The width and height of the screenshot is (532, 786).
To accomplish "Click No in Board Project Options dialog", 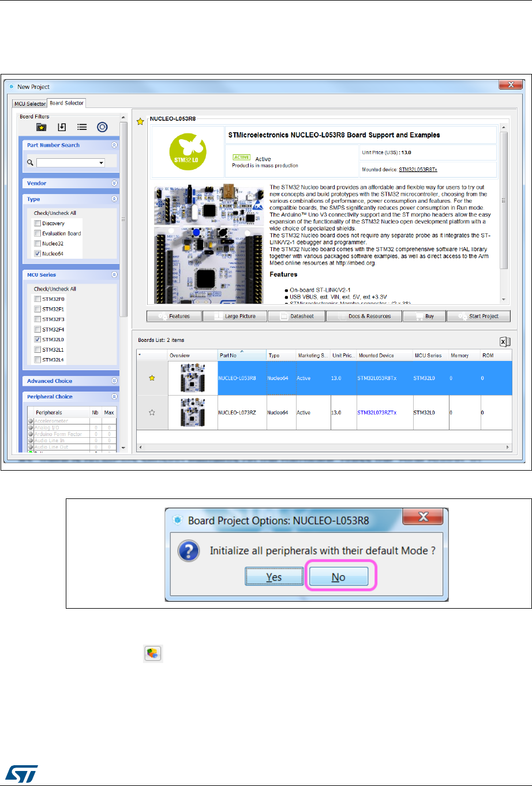I will tap(339, 577).
